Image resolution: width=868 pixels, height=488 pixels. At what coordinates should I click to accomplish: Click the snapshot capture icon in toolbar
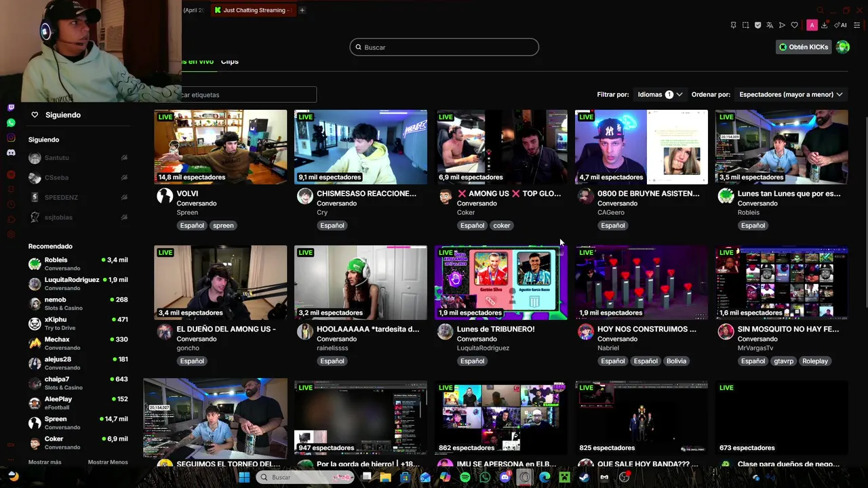[745, 25]
